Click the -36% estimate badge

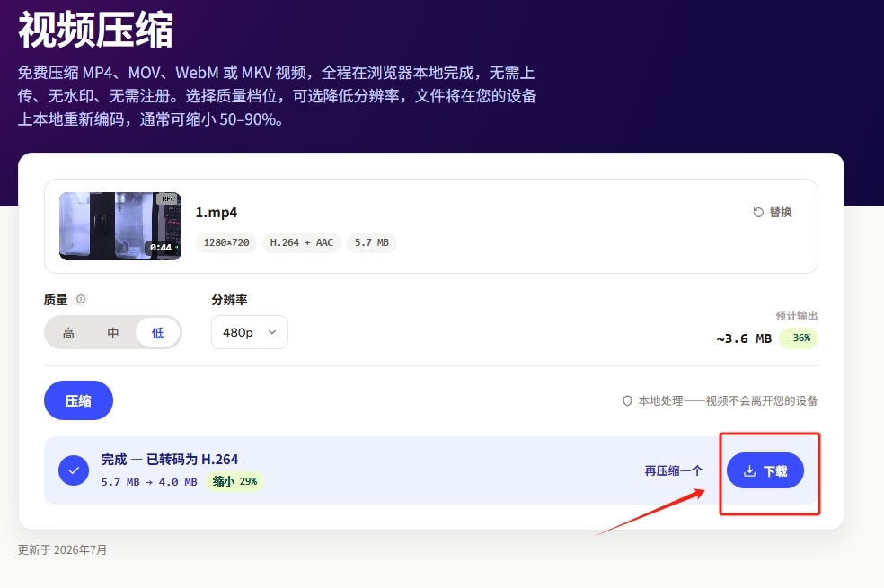[x=799, y=338]
